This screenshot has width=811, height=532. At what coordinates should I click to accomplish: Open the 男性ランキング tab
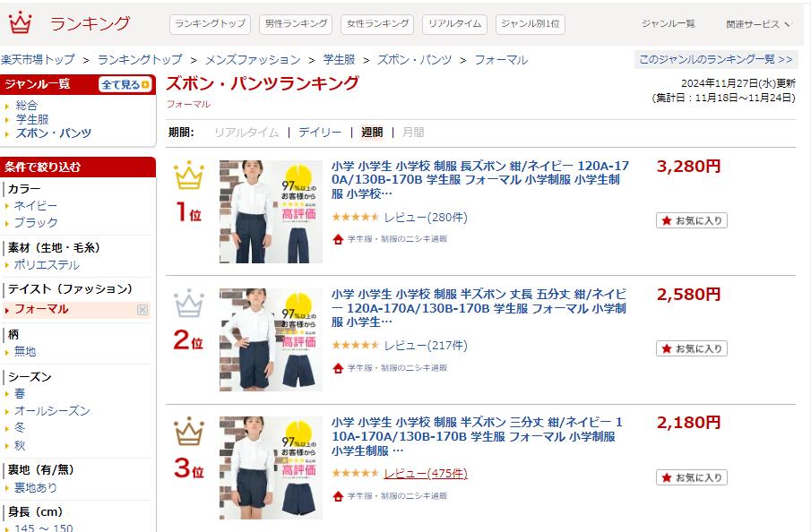(296, 24)
